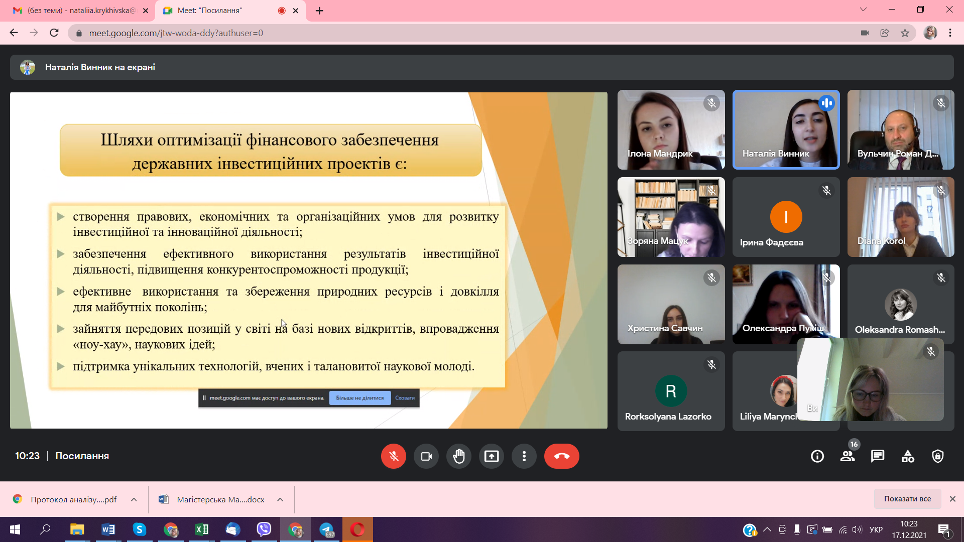Expand options for the downloaded PDF file

(x=133, y=499)
